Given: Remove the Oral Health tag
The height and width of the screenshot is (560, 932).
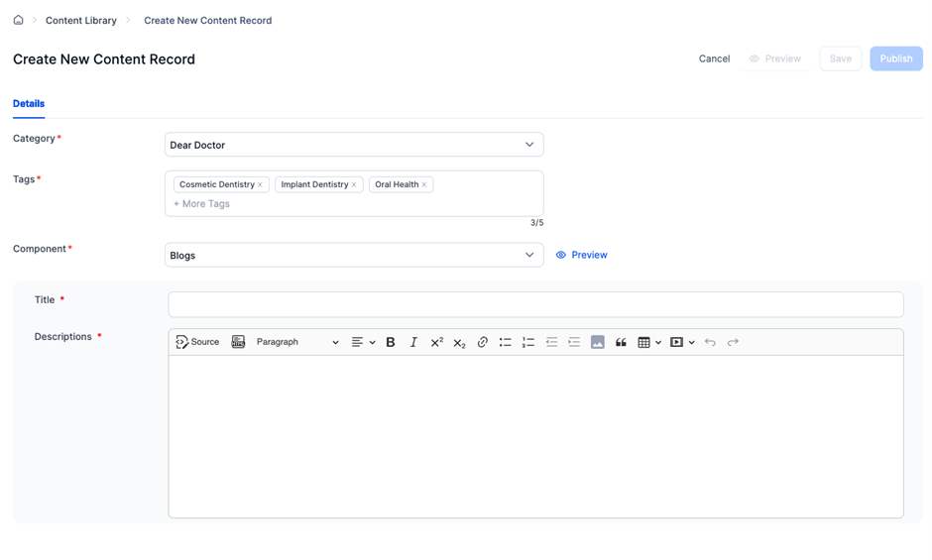Looking at the screenshot, I should [423, 184].
